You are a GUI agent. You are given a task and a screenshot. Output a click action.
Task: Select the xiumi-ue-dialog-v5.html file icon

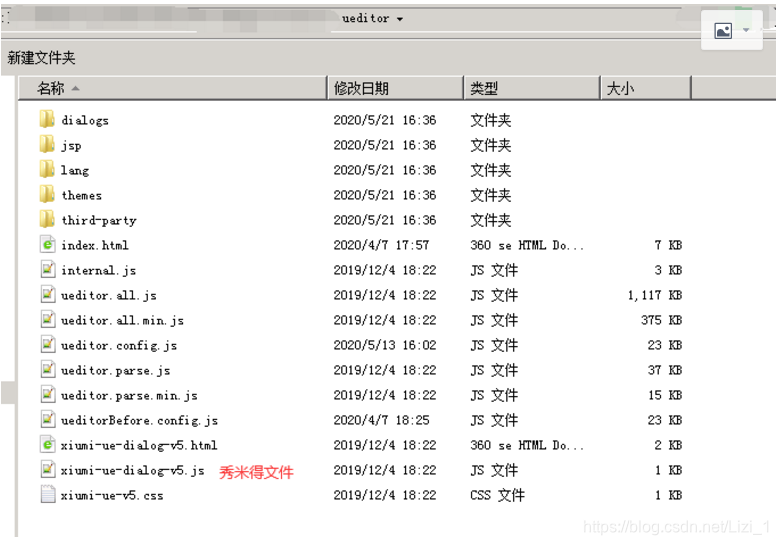pos(48,445)
